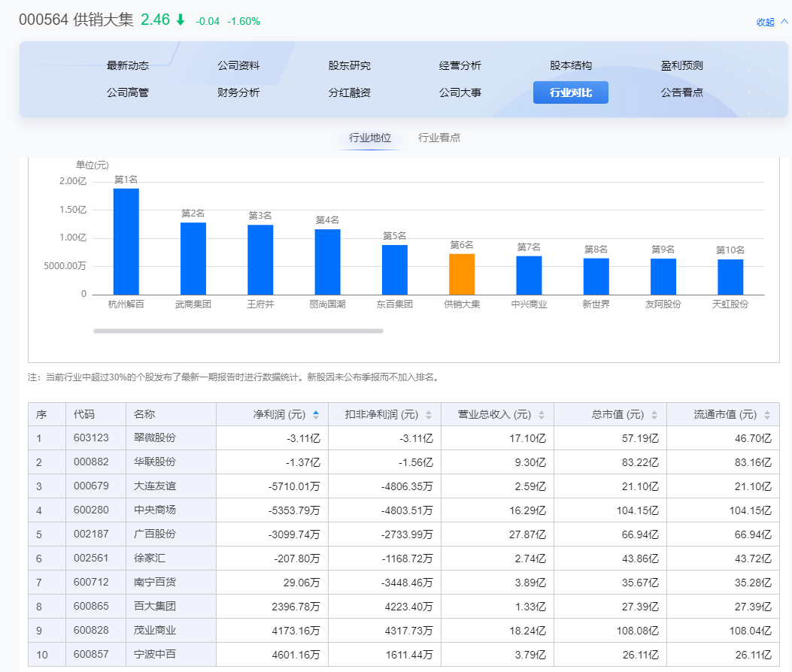The width and height of the screenshot is (792, 672).
Task: Open 股东研究 section
Action: tap(349, 65)
